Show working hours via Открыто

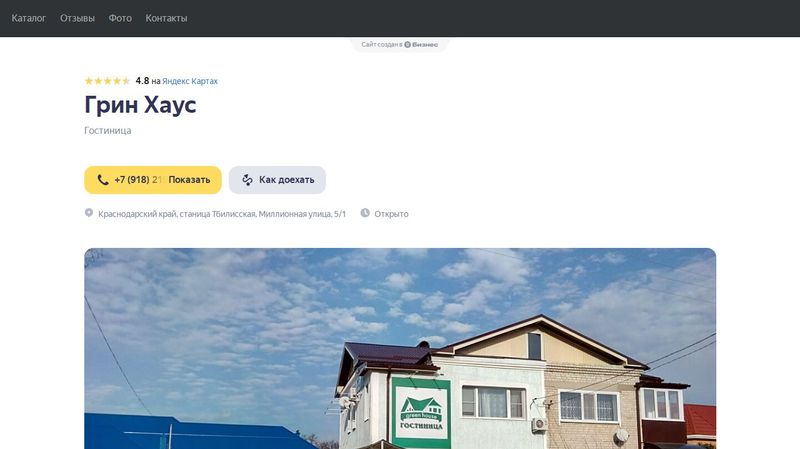[x=391, y=214]
